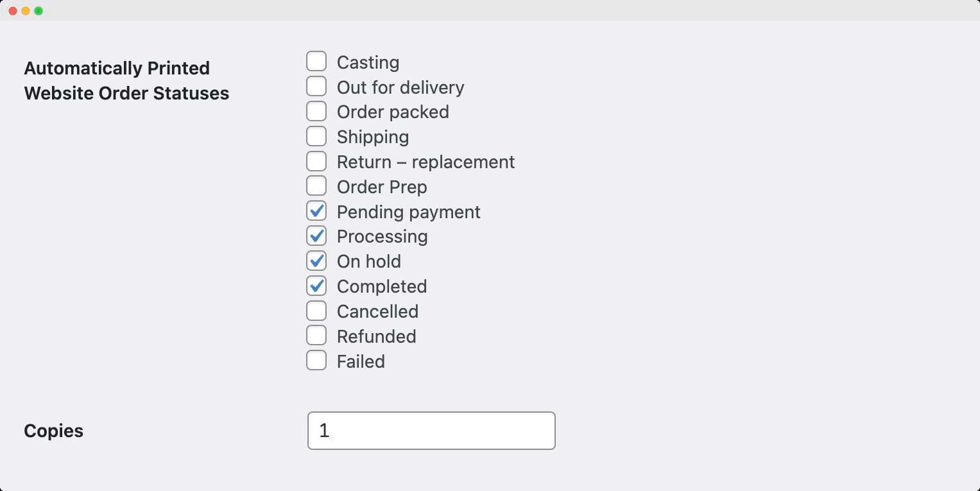Check the Out for delivery status
The height and width of the screenshot is (491, 980).
316,85
